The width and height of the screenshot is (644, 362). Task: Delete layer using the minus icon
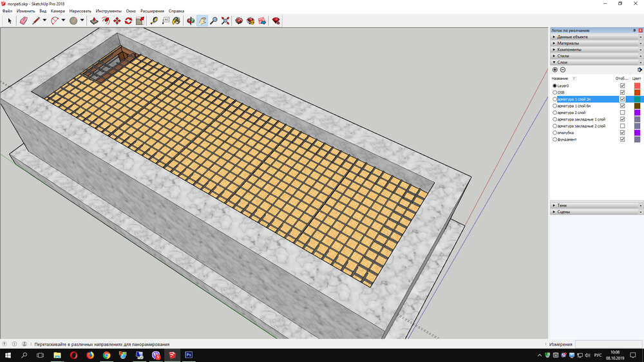pos(563,70)
